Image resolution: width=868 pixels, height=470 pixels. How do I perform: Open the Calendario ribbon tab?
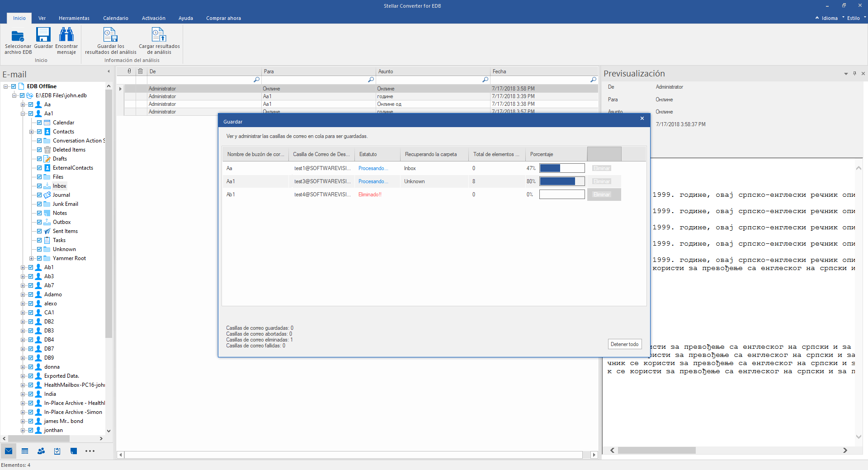point(116,18)
